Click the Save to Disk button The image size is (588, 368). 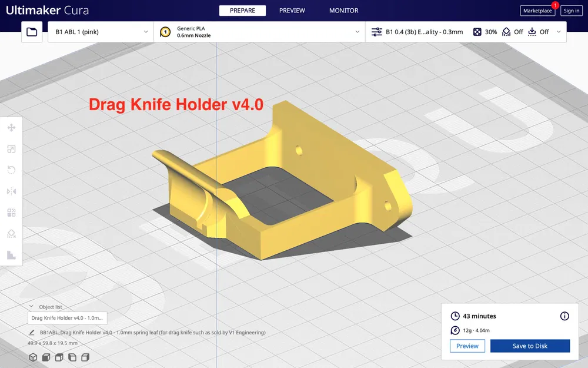pos(530,346)
